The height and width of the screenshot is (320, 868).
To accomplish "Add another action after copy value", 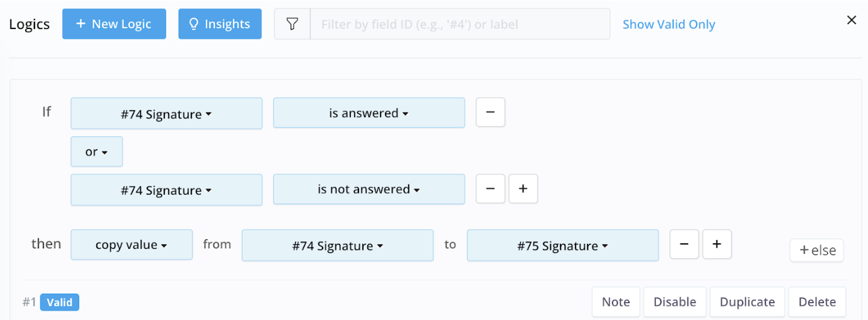I will tap(717, 244).
